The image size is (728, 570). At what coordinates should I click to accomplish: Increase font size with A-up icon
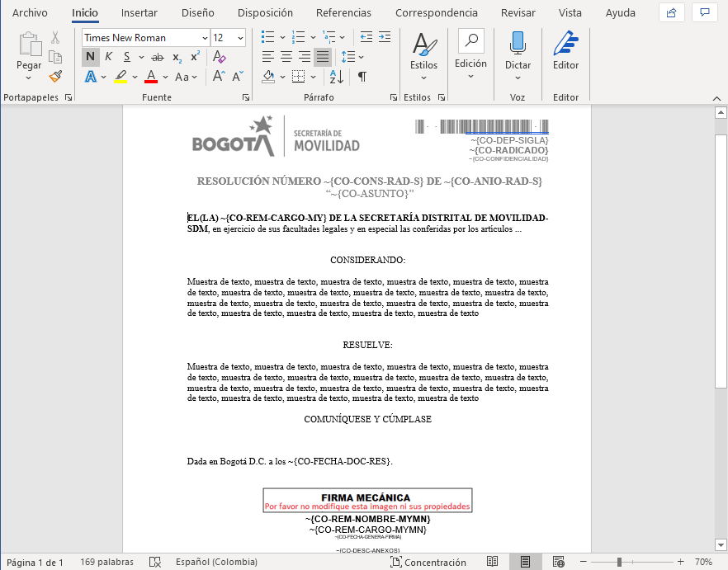[x=219, y=77]
